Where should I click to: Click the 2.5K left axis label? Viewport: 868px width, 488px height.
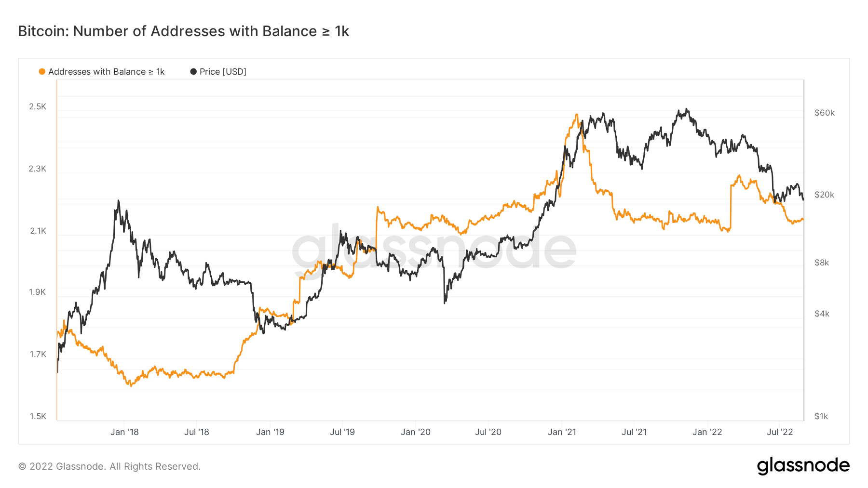pos(38,106)
